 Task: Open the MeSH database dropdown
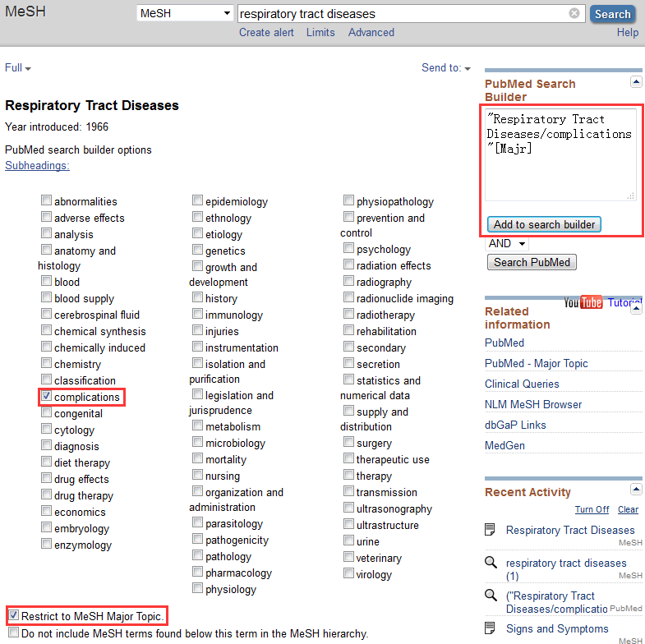(186, 14)
